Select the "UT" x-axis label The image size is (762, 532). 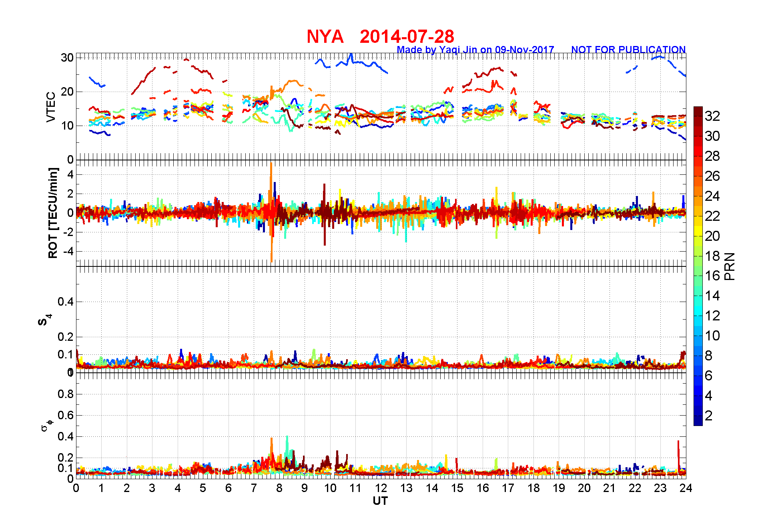tap(380, 501)
